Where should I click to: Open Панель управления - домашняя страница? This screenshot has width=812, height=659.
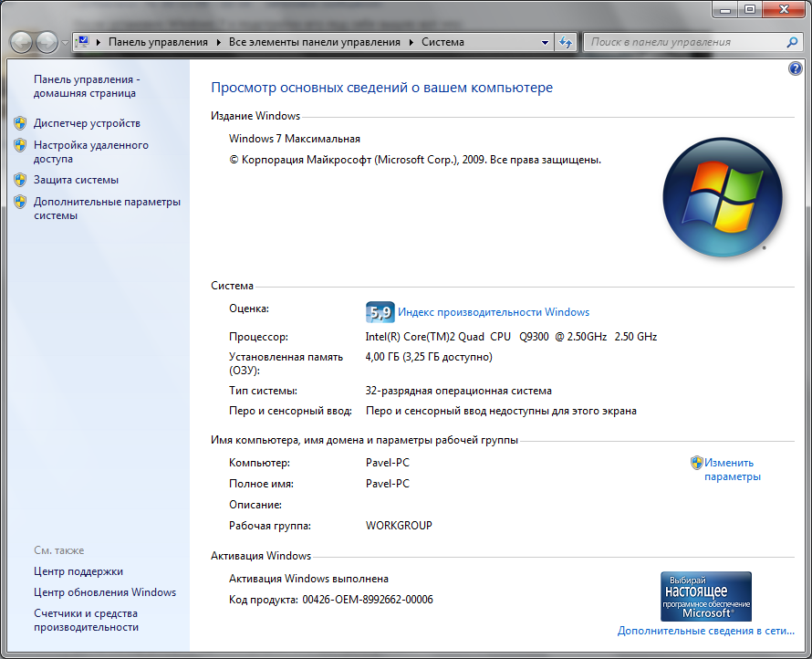(x=87, y=86)
